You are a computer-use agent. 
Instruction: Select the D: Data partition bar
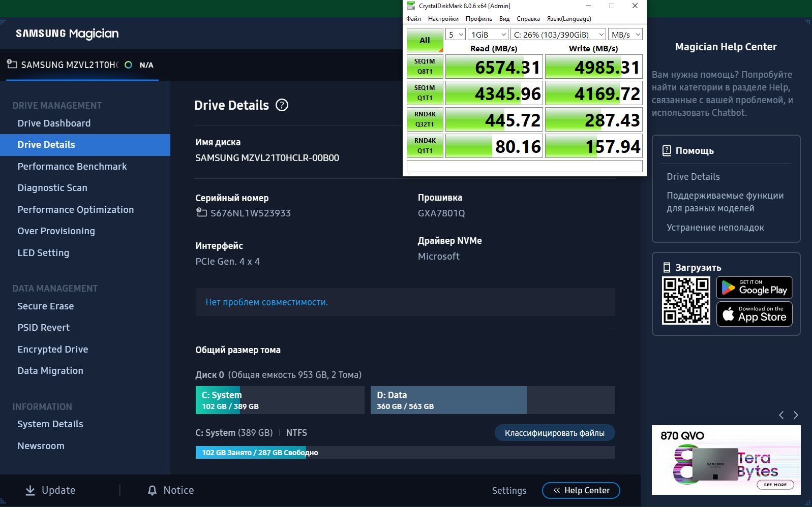(492, 400)
